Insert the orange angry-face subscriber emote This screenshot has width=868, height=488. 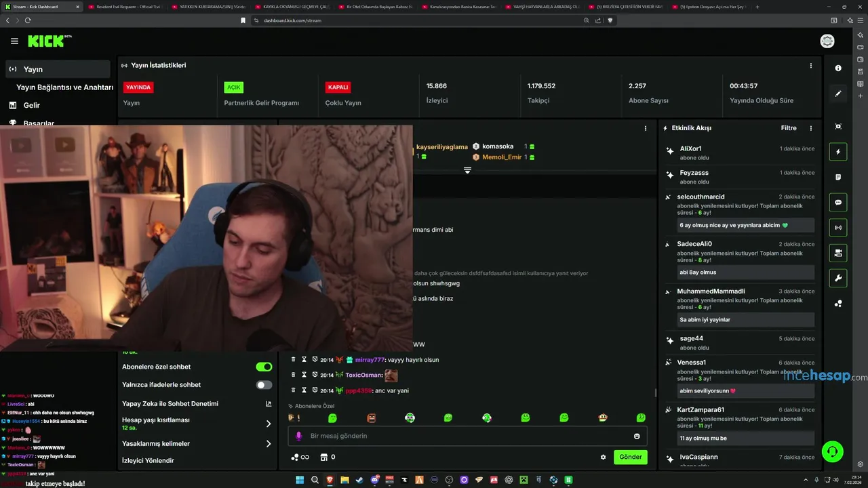371,418
